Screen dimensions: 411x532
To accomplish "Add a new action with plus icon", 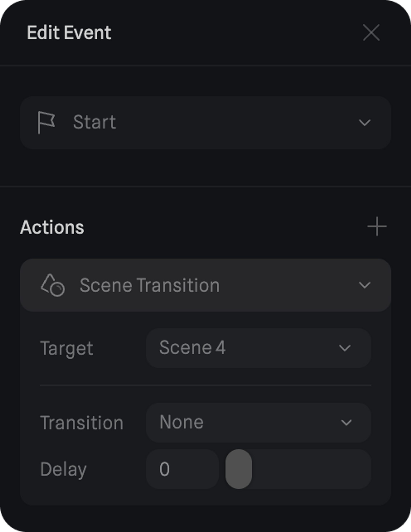I will [377, 226].
